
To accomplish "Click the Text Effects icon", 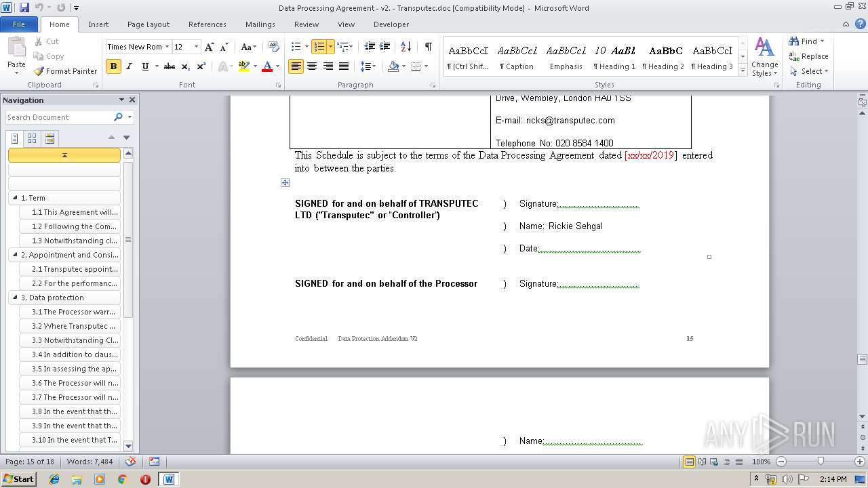I will coord(222,66).
